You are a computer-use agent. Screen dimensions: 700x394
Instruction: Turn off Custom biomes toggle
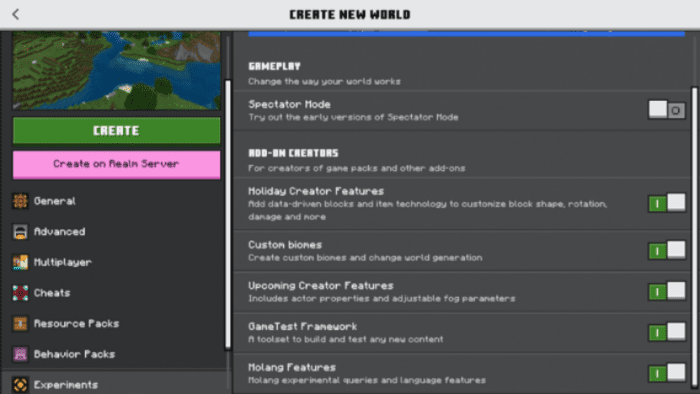[667, 250]
